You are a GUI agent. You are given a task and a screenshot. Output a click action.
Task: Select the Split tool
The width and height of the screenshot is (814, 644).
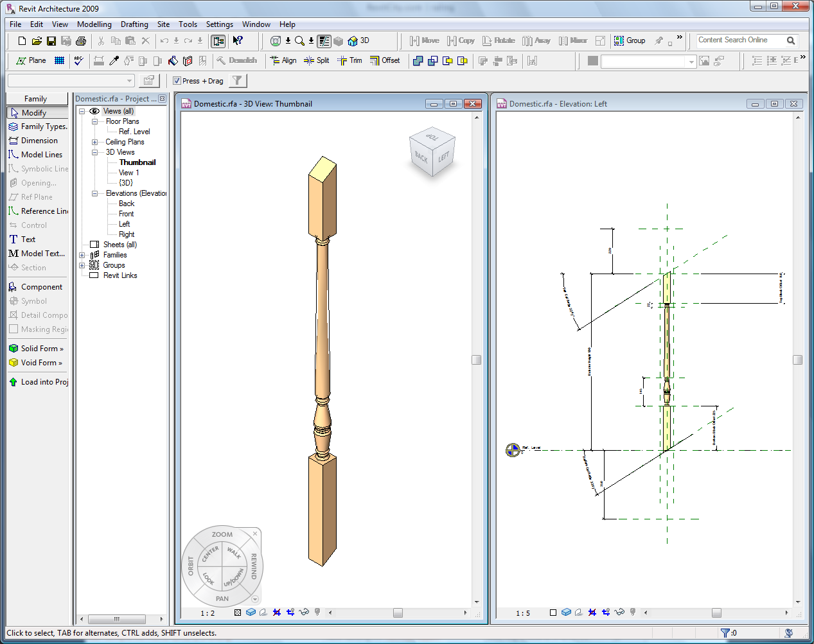(317, 60)
